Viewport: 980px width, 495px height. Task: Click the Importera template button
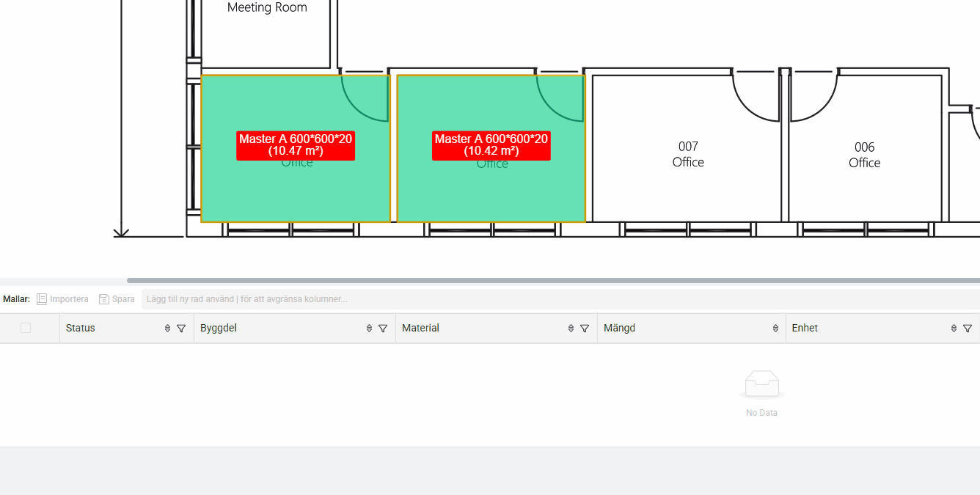pyautogui.click(x=63, y=299)
